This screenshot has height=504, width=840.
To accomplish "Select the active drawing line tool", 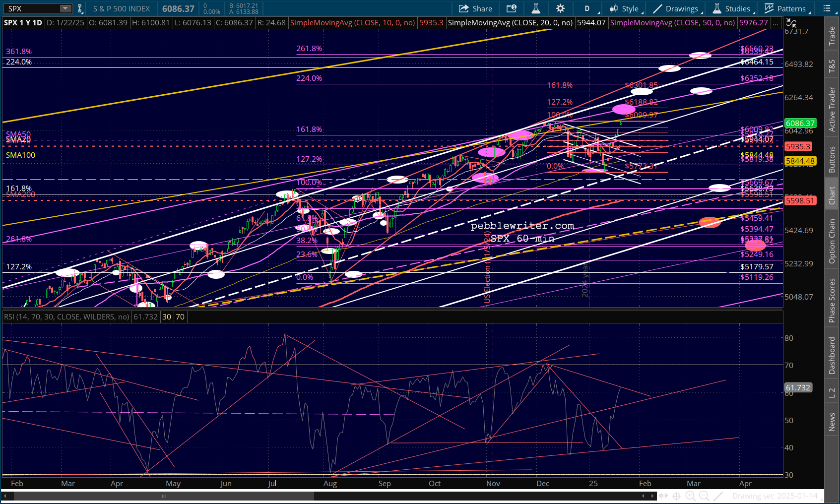I will pyautogui.click(x=718, y=496).
